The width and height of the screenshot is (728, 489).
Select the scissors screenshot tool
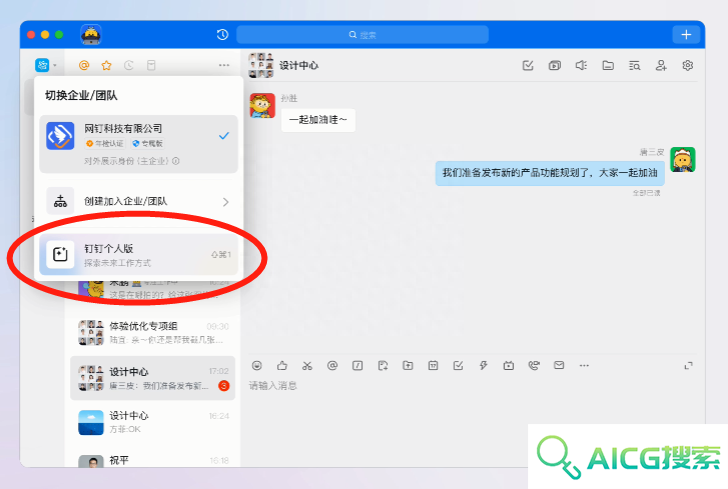(307, 365)
